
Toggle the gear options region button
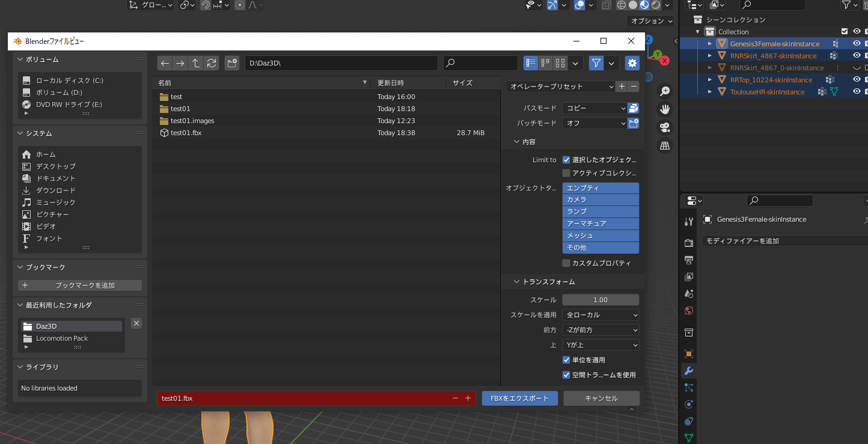click(x=632, y=63)
